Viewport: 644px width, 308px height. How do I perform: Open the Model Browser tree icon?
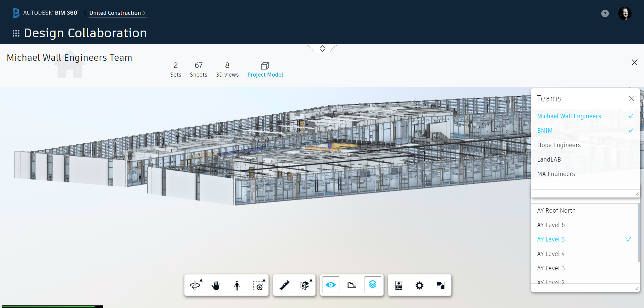[x=352, y=285]
